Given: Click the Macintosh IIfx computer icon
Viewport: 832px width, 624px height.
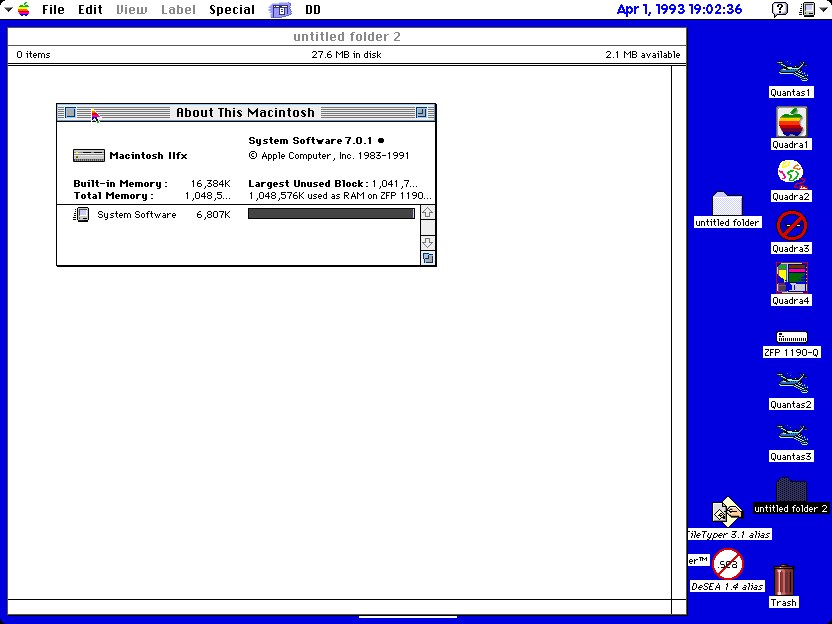Looking at the screenshot, I should pyautogui.click(x=89, y=155).
